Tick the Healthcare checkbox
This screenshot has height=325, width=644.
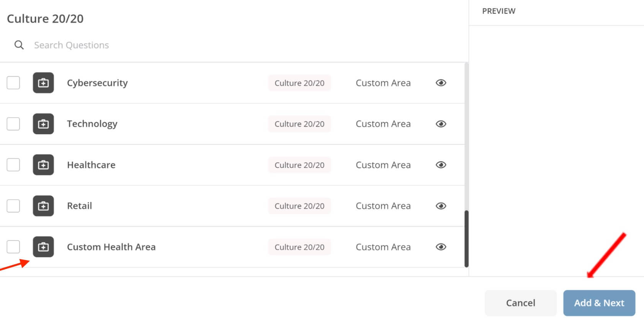click(x=13, y=165)
